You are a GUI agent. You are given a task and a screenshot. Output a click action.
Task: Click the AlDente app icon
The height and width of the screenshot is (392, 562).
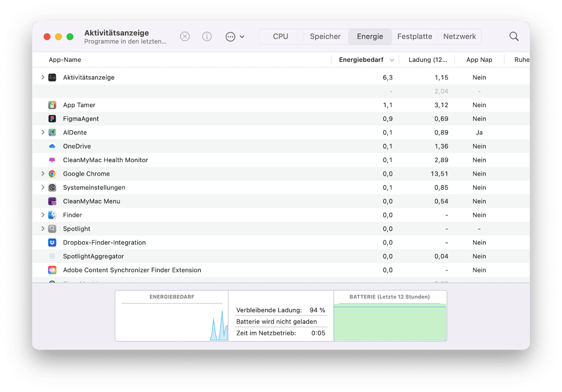[x=52, y=132]
